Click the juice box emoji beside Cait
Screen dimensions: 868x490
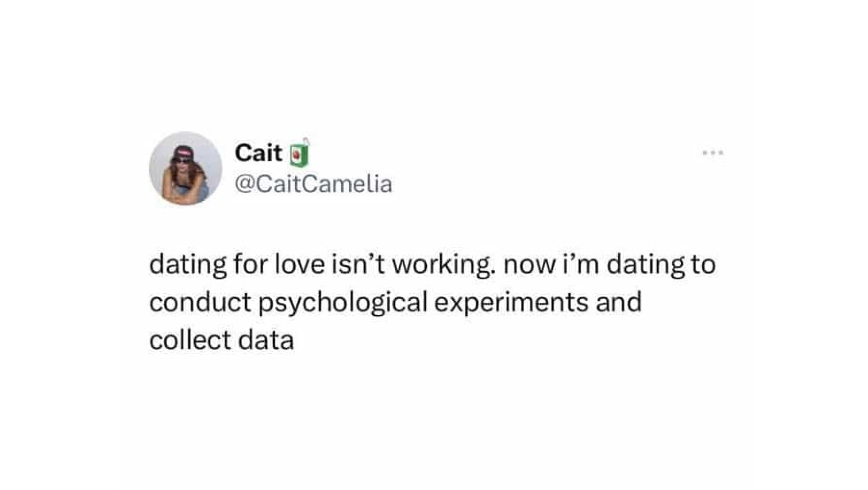tap(299, 154)
